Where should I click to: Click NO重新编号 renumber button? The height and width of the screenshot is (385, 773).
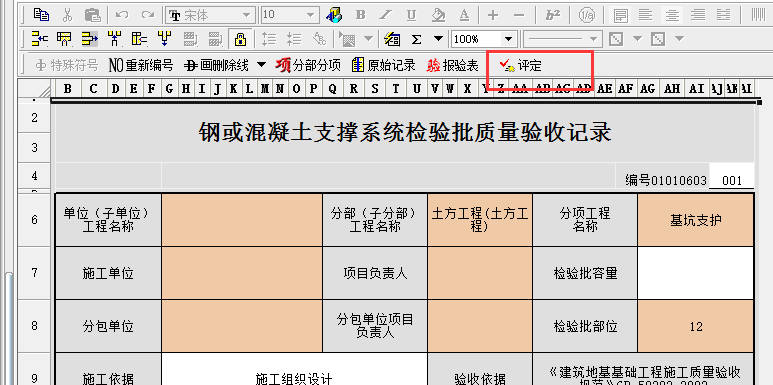pos(141,65)
